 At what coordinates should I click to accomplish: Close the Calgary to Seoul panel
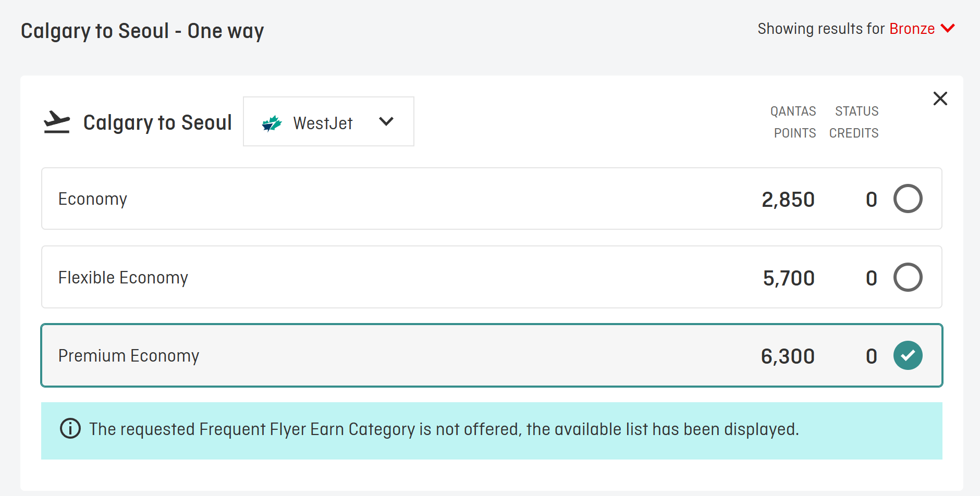click(940, 98)
